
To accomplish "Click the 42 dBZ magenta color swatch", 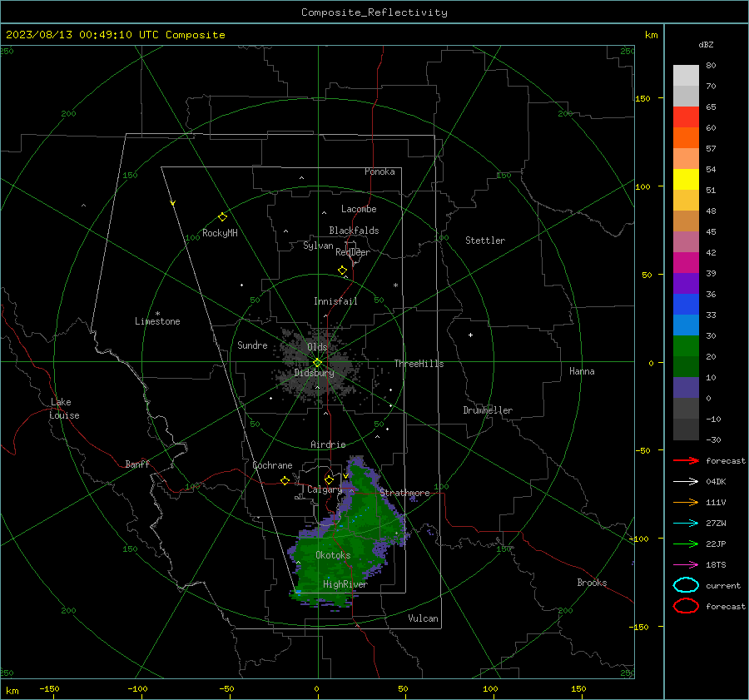I will [x=686, y=263].
